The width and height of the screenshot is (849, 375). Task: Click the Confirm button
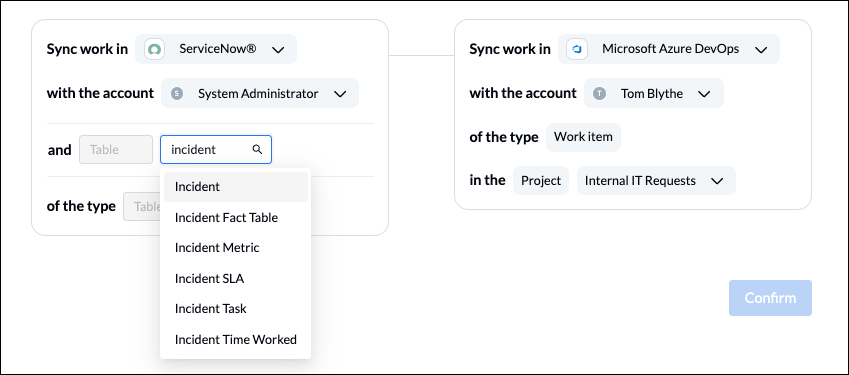pos(770,298)
